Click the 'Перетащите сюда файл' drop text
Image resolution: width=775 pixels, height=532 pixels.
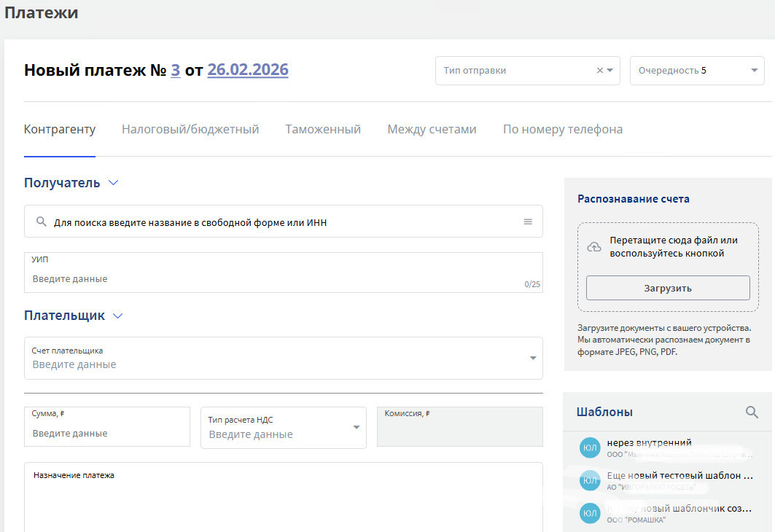[x=674, y=246]
